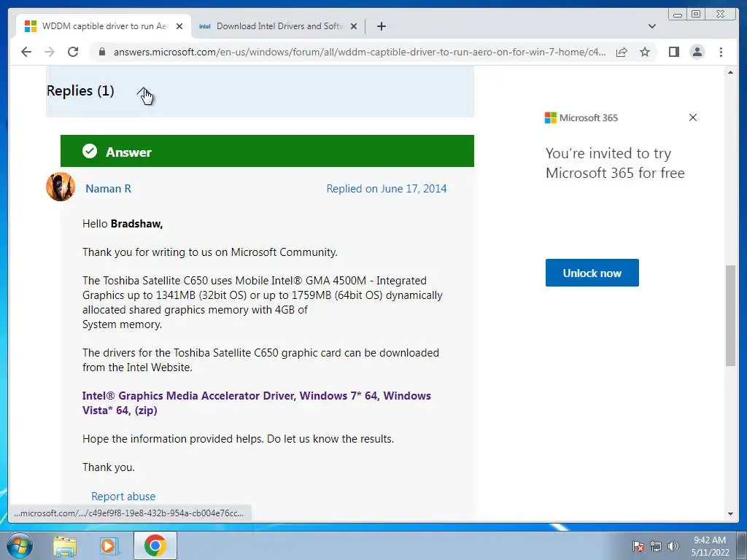747x560 pixels.
Task: Click the scrollbar down arrow
Action: tap(731, 514)
